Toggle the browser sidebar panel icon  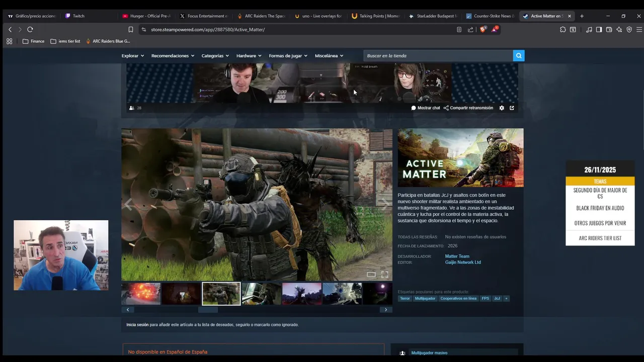click(x=599, y=30)
